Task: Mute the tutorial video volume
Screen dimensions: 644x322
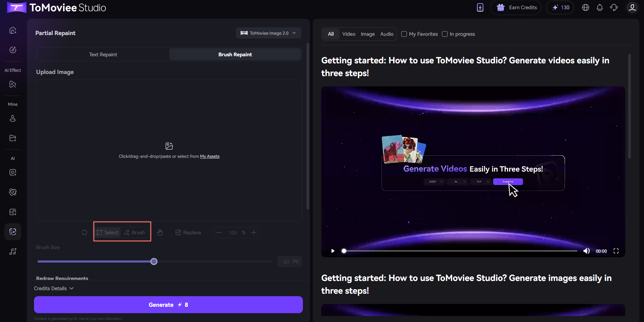Action: [586, 251]
